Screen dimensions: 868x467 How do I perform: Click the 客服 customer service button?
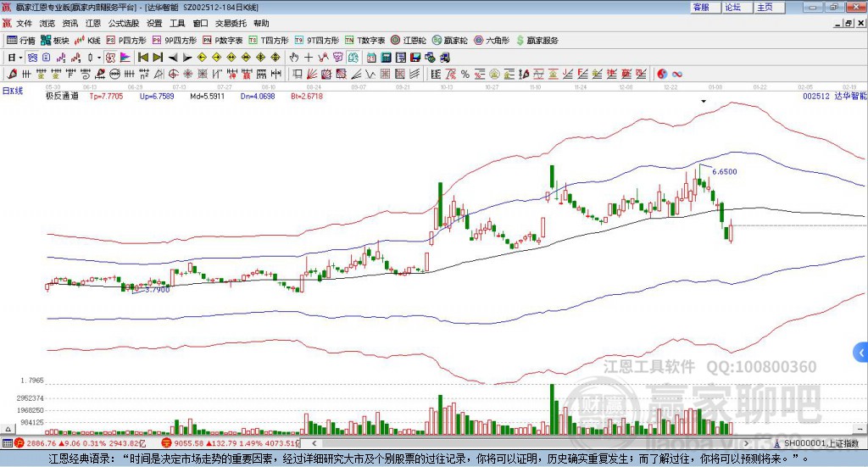(704, 7)
